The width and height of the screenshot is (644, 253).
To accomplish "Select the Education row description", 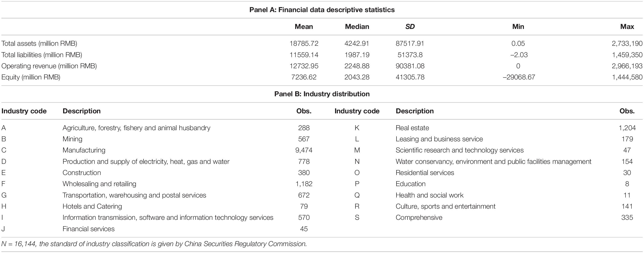I will (411, 184).
